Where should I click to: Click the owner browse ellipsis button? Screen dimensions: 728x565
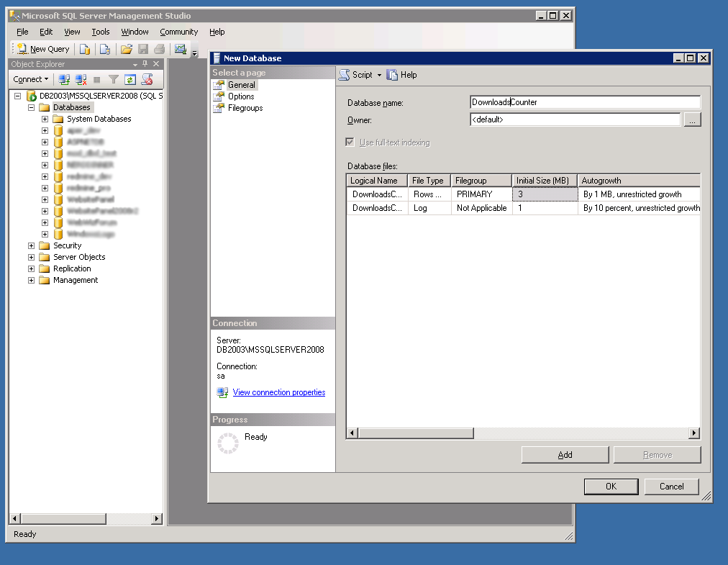[692, 120]
